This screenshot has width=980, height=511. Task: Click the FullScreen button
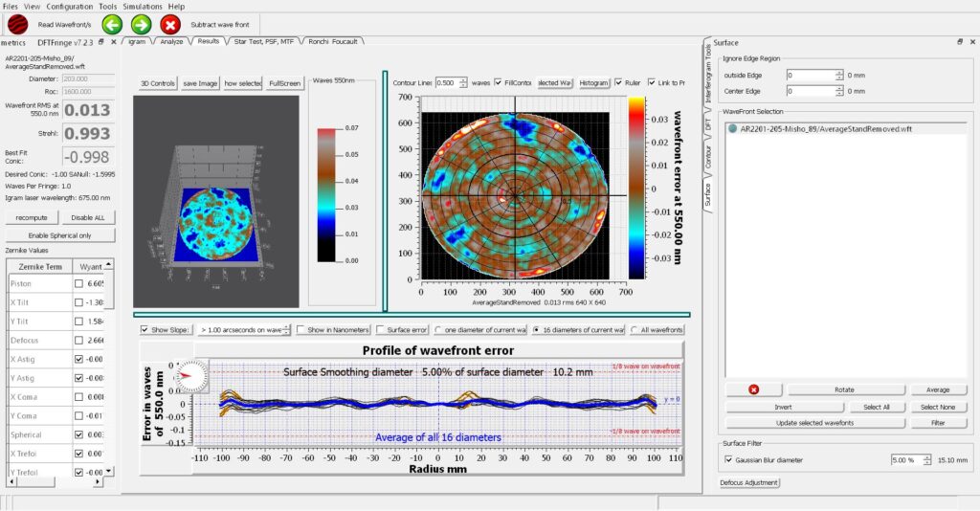(285, 83)
